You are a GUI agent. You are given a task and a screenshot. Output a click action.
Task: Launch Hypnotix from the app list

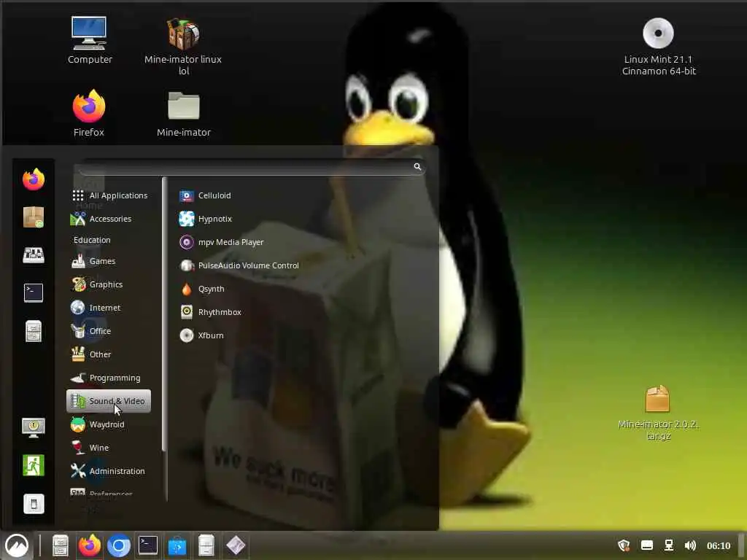pyautogui.click(x=206, y=219)
